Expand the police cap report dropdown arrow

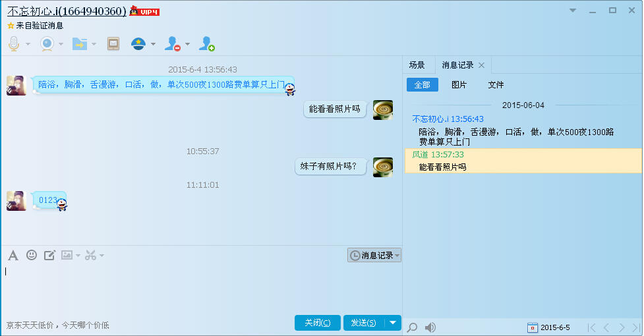(153, 44)
